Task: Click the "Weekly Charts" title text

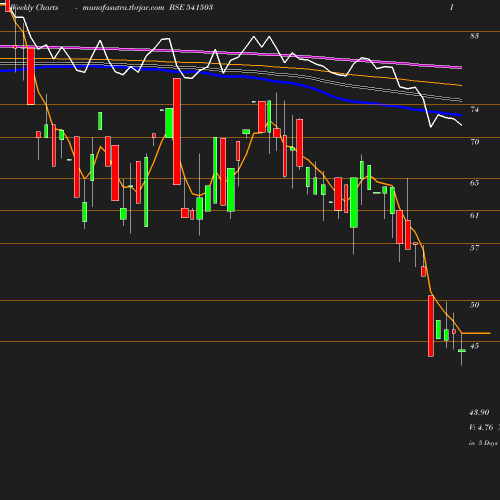Action: (x=34, y=7)
